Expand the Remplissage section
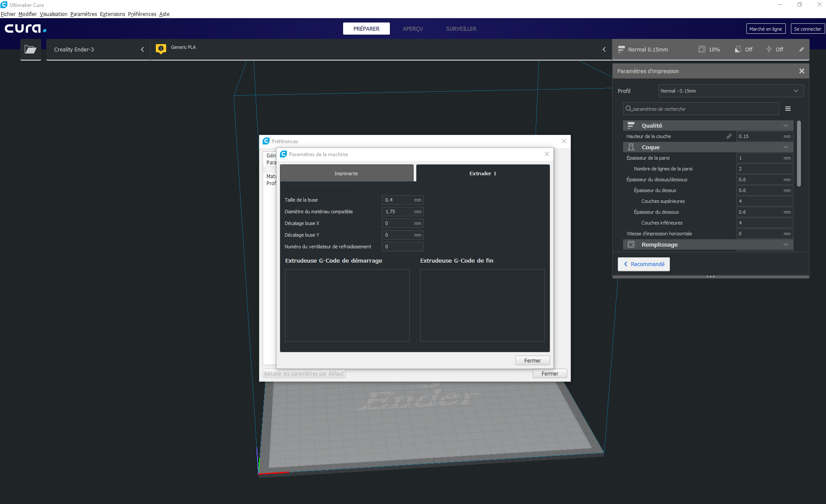This screenshot has width=826, height=504. coord(786,244)
